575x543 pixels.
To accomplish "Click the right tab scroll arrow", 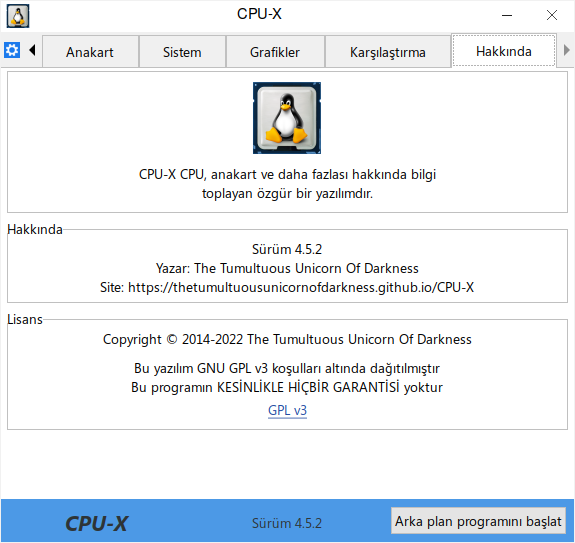I will (x=566, y=50).
